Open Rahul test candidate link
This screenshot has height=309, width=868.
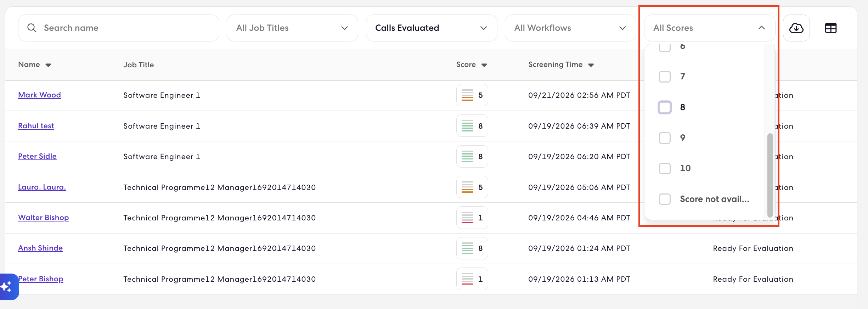[x=36, y=126]
